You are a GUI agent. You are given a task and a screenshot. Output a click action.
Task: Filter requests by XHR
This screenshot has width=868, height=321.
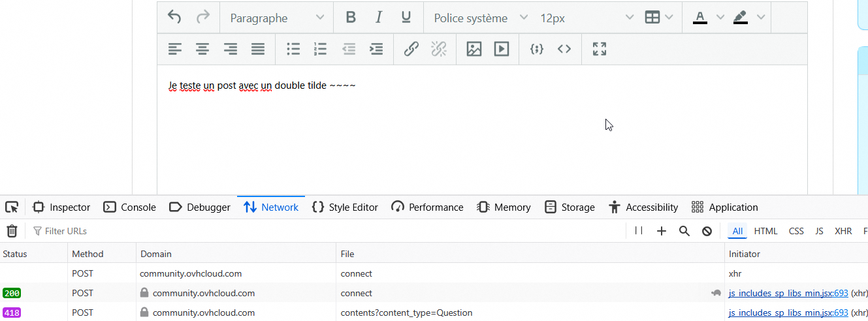pyautogui.click(x=843, y=231)
